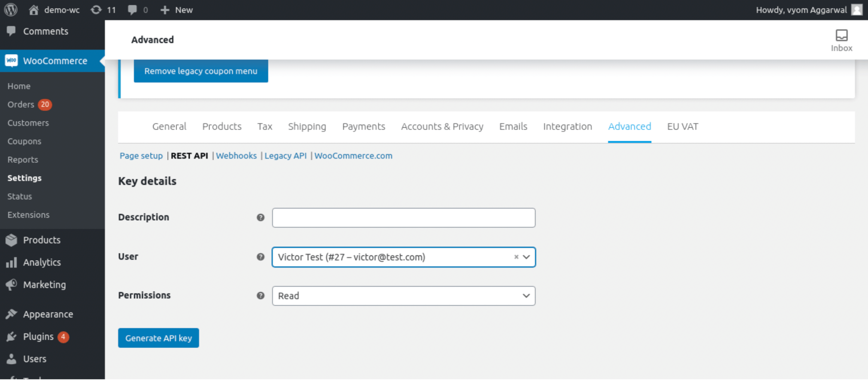Open Orders in the WooCommerce sidebar
Viewport: 868px width, 380px height.
pos(21,105)
